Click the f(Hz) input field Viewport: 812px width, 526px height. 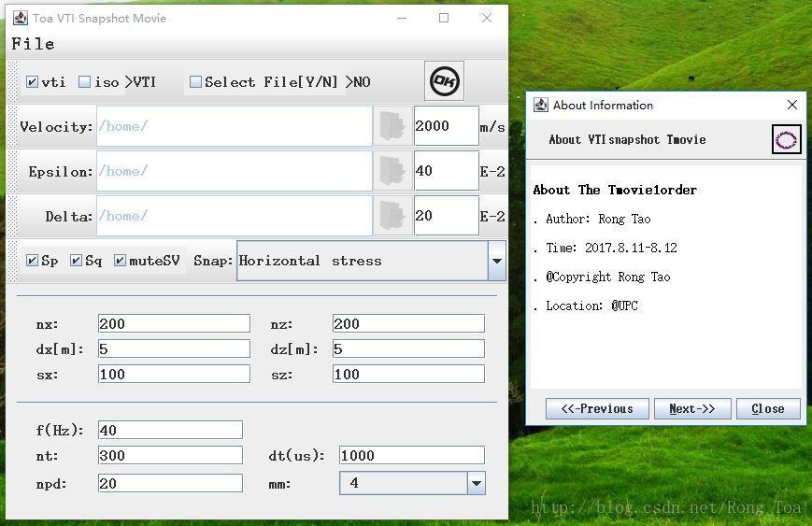[x=170, y=430]
